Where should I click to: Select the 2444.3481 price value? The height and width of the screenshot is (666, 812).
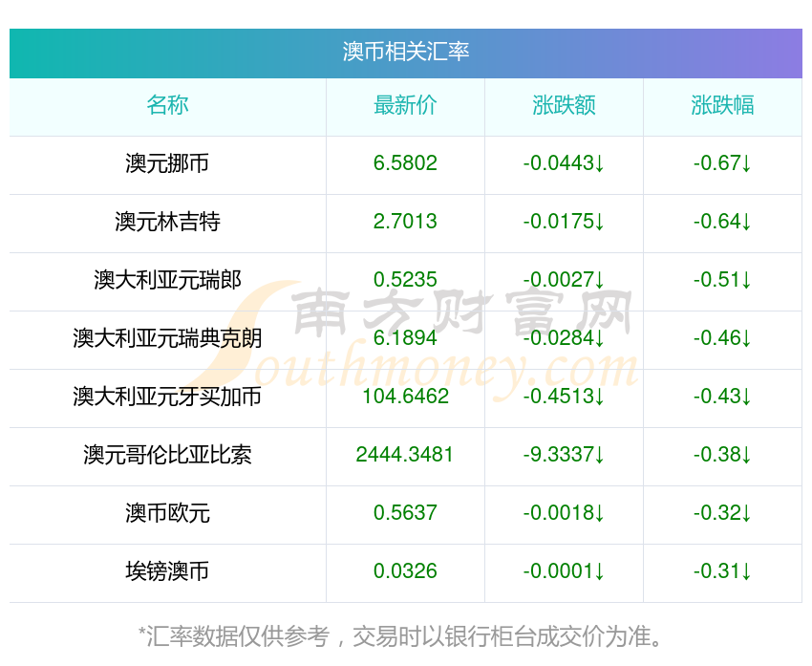pos(405,455)
